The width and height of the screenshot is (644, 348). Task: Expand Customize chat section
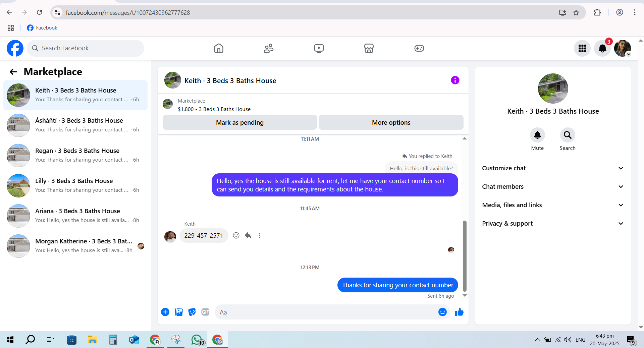click(553, 168)
